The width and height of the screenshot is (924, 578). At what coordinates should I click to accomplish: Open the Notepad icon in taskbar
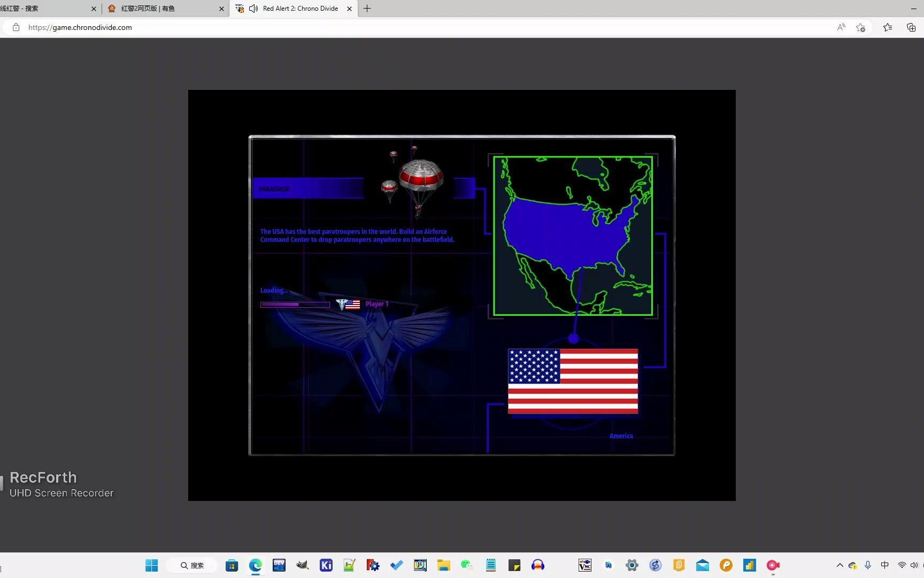tap(491, 565)
